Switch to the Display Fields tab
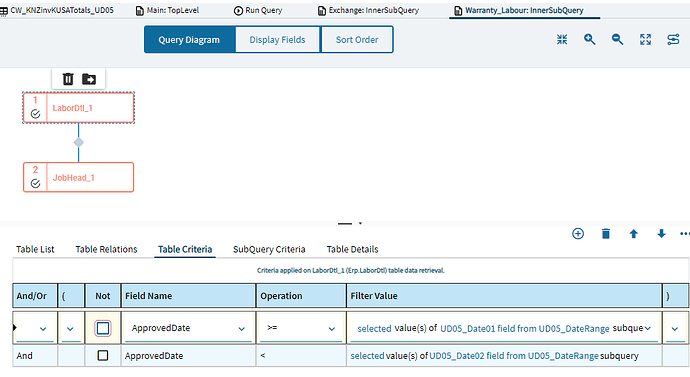Screen dimensions: 690x377 pyautogui.click(x=277, y=40)
